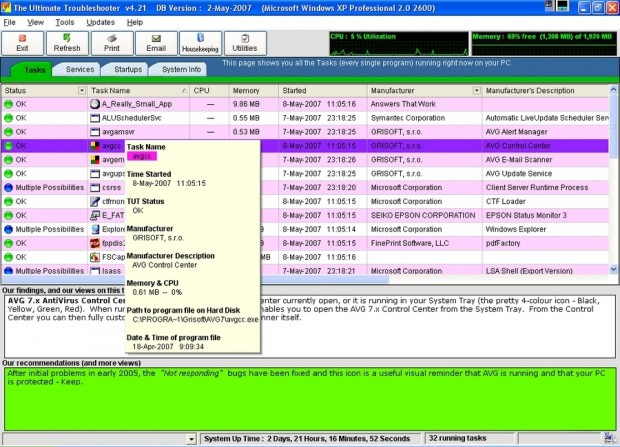Select the CTF Loader description cell
Viewport: 620px width, 447px height.
tap(546, 201)
